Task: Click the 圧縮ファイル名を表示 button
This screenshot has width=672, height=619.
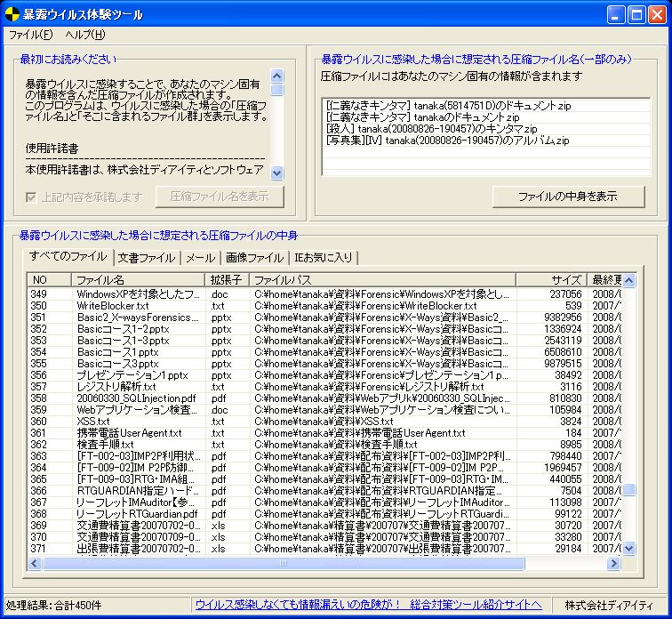Action: (220, 197)
